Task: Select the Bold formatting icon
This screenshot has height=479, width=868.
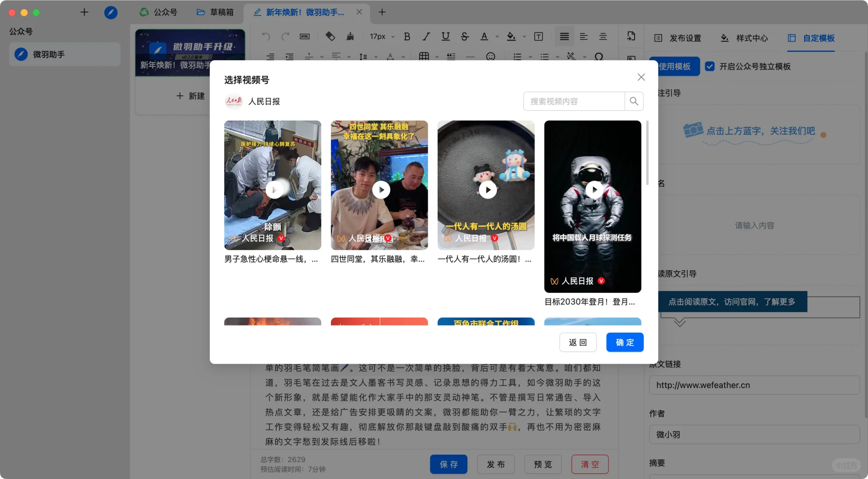Action: pyautogui.click(x=406, y=36)
